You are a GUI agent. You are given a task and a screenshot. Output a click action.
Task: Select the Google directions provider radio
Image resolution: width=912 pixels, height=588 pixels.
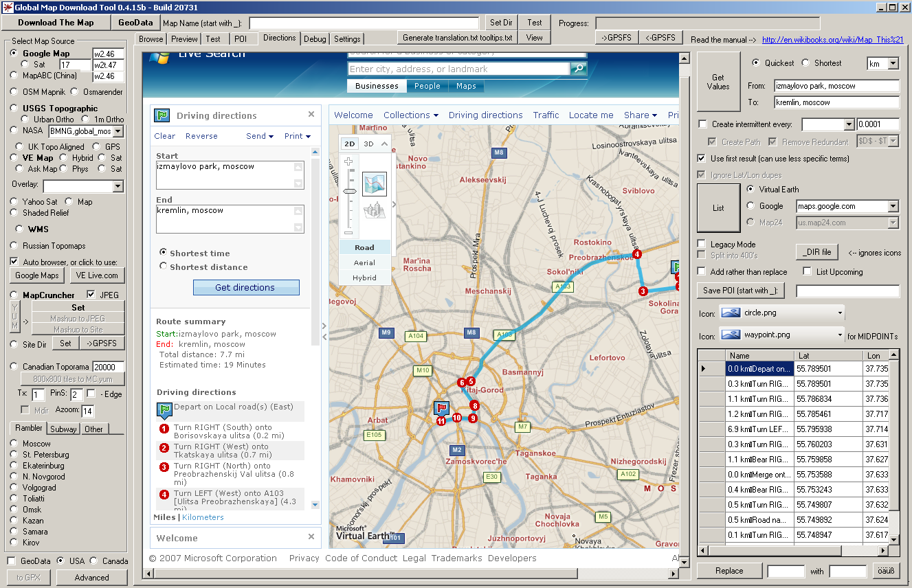750,205
